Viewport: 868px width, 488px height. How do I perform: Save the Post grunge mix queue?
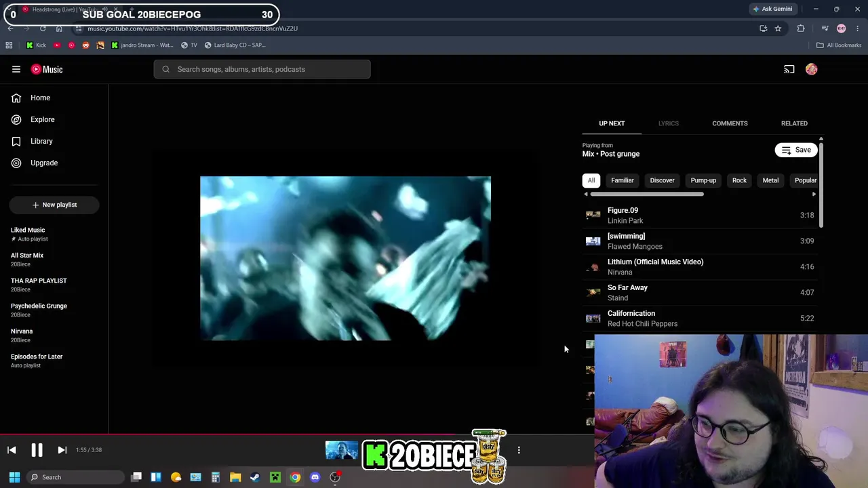pyautogui.click(x=796, y=150)
